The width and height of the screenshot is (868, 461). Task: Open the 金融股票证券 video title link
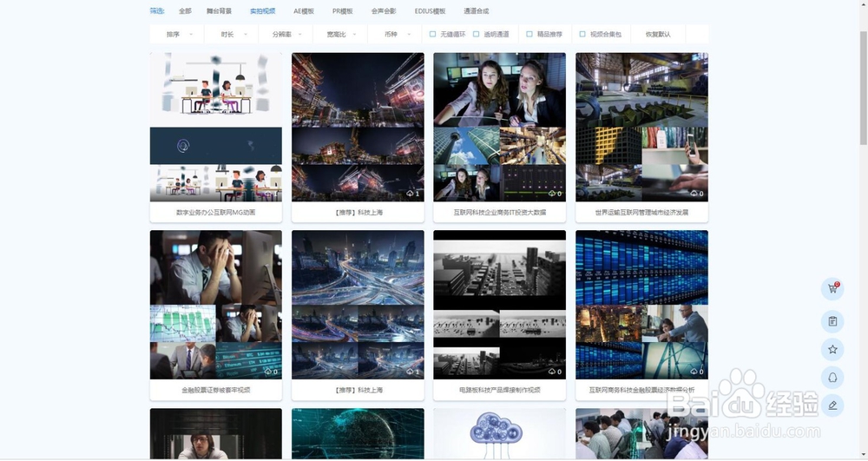pyautogui.click(x=216, y=390)
